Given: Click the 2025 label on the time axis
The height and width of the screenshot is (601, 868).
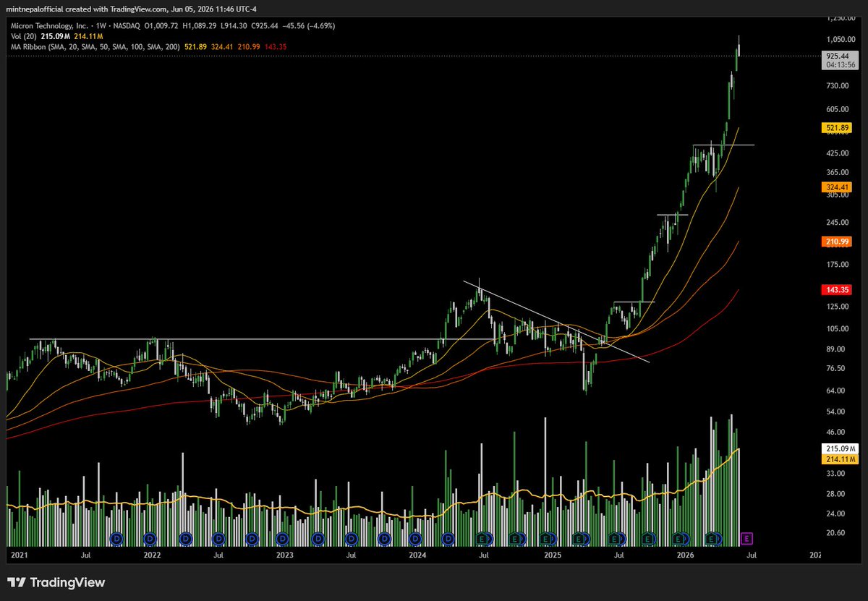Looking at the screenshot, I should pos(552,555).
